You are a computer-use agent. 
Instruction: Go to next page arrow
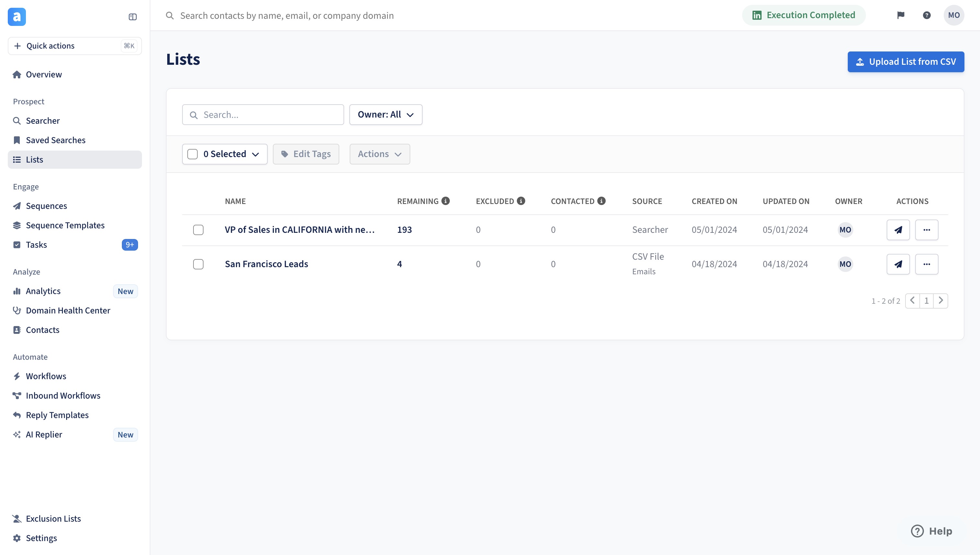click(x=941, y=301)
